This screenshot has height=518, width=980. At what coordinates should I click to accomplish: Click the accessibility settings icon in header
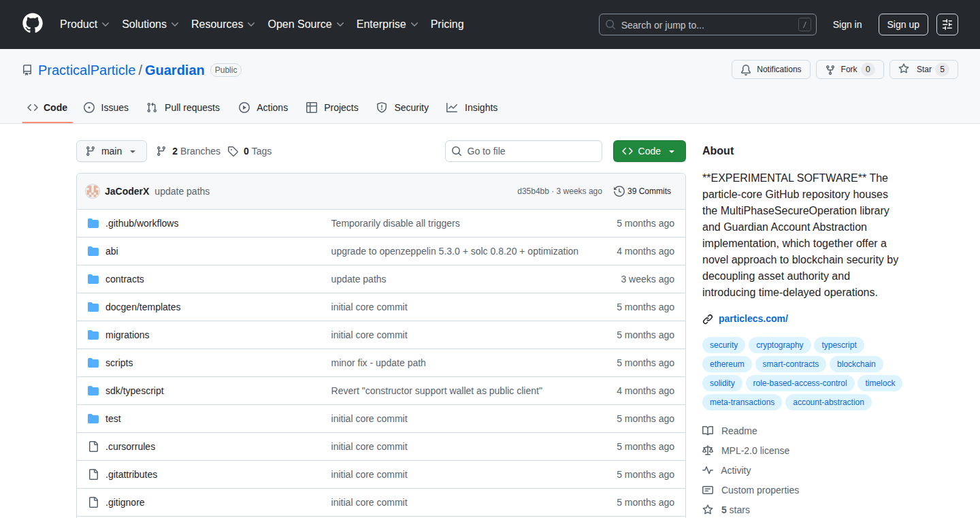click(x=947, y=25)
